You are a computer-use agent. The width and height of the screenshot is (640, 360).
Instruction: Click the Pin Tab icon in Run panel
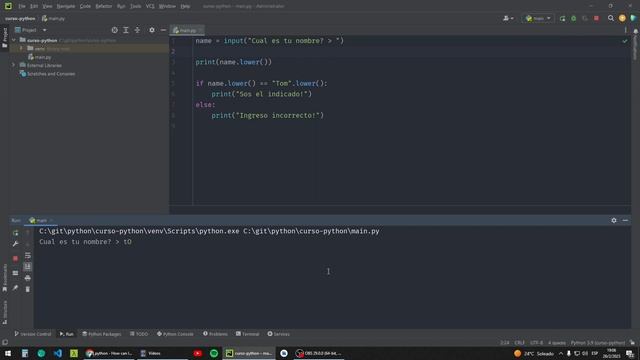pyautogui.click(x=16, y=288)
